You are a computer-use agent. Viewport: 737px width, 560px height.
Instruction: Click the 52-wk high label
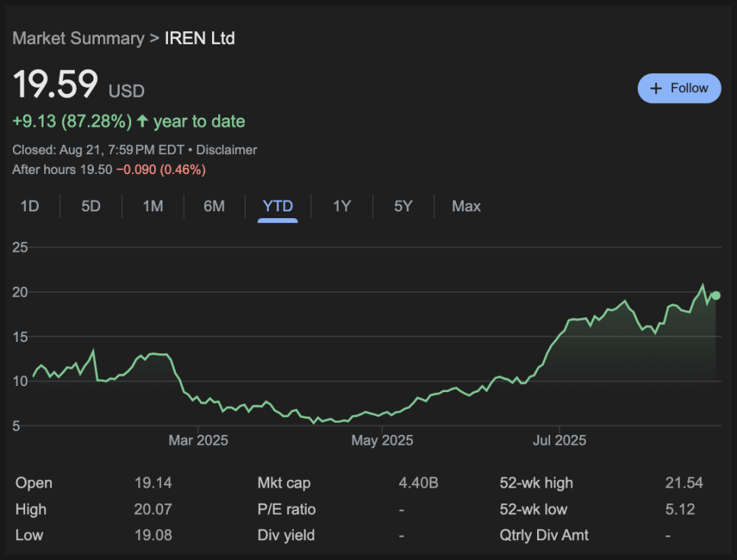tap(536, 483)
